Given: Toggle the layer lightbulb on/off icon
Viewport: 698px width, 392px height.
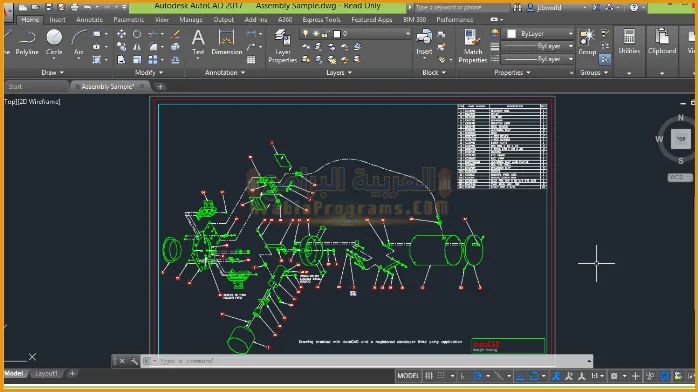Looking at the screenshot, I should click(305, 34).
